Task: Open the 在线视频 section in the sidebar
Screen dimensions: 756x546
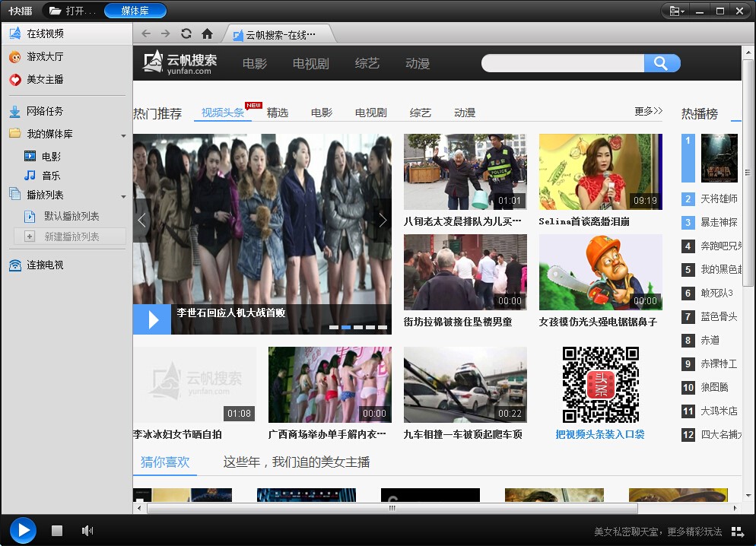Action: click(47, 34)
